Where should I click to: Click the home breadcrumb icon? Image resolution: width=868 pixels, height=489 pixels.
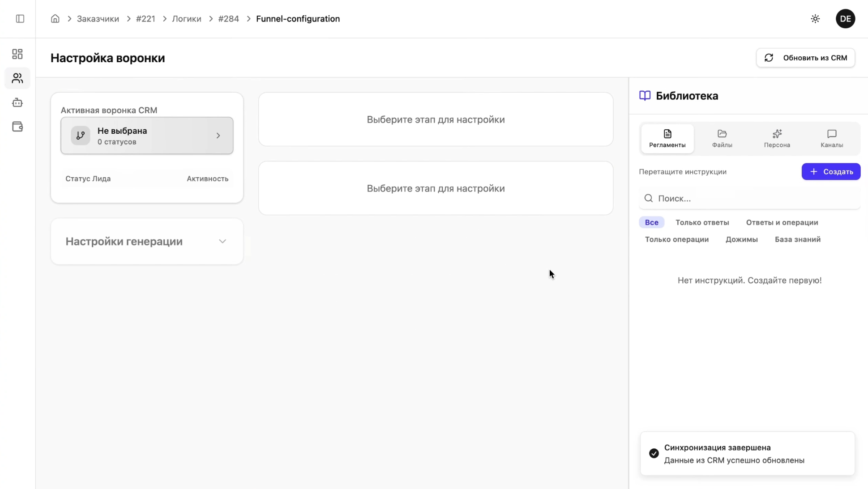55,19
